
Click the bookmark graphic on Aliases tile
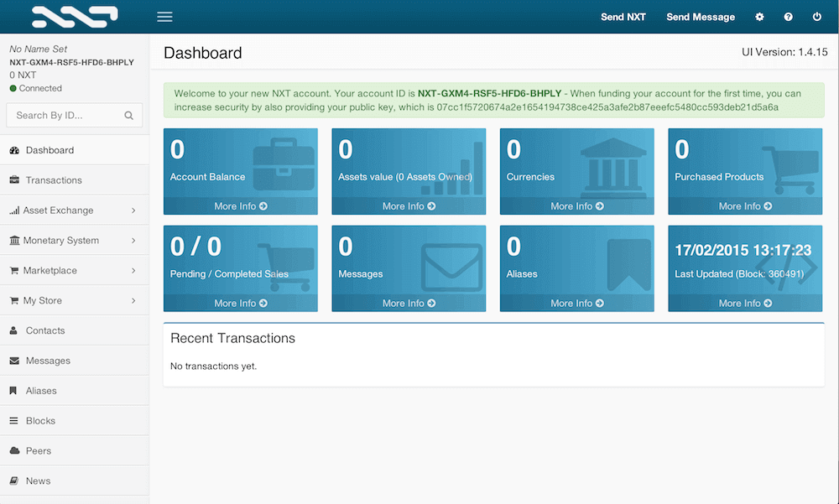tap(628, 264)
